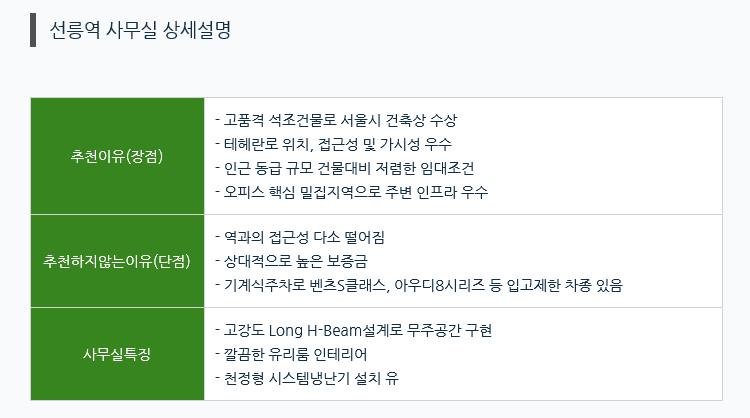
Task: Click the line 역과의 접근성 다소 떨어짐
Action: [x=300, y=237]
